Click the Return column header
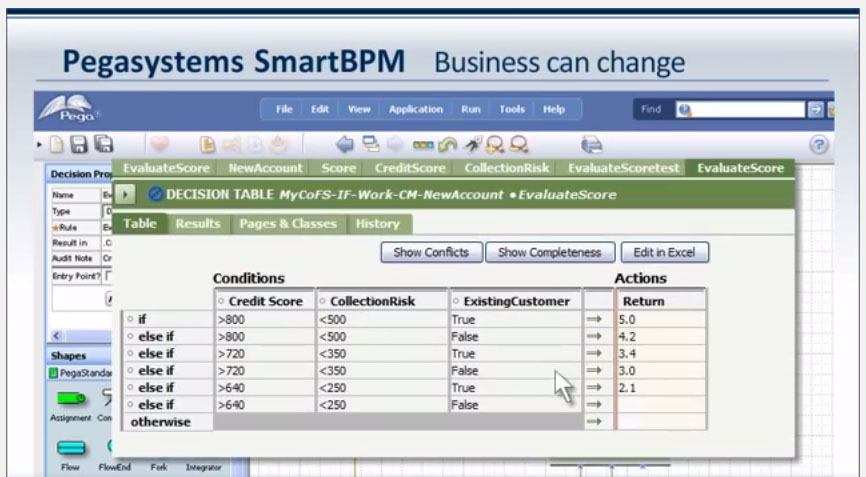 [x=661, y=301]
